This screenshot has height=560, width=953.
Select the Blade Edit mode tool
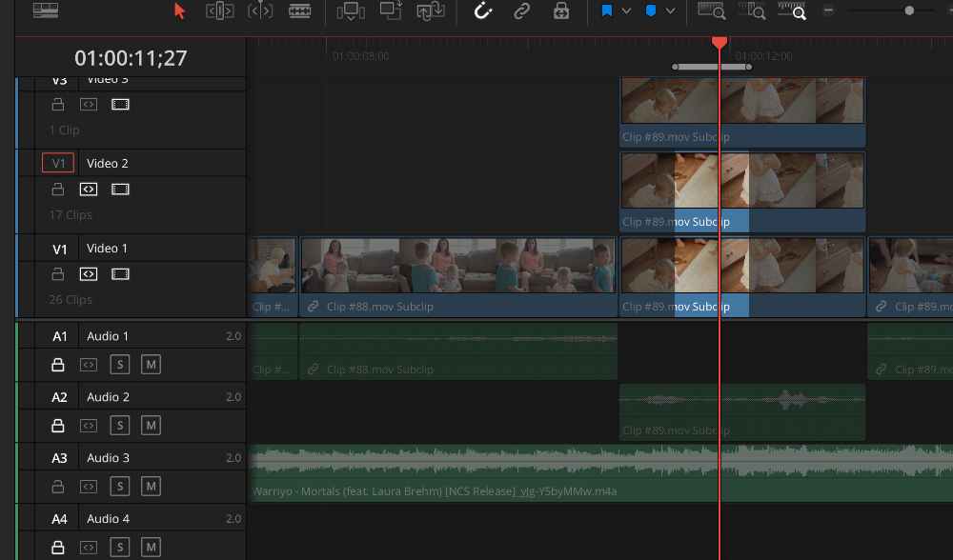tap(299, 10)
